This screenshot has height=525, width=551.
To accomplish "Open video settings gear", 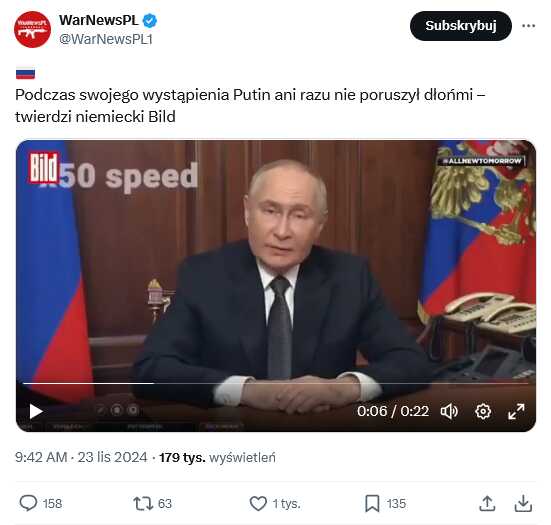I will click(483, 411).
